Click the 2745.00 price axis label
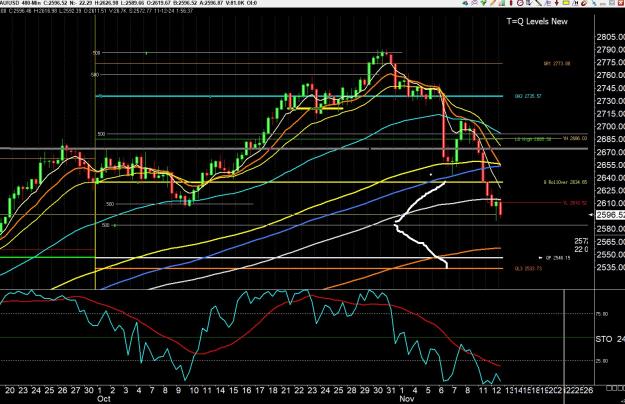This screenshot has width=625, height=404. [611, 88]
